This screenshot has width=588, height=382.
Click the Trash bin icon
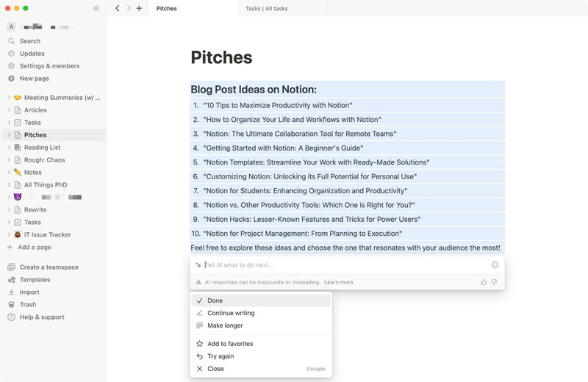11,304
